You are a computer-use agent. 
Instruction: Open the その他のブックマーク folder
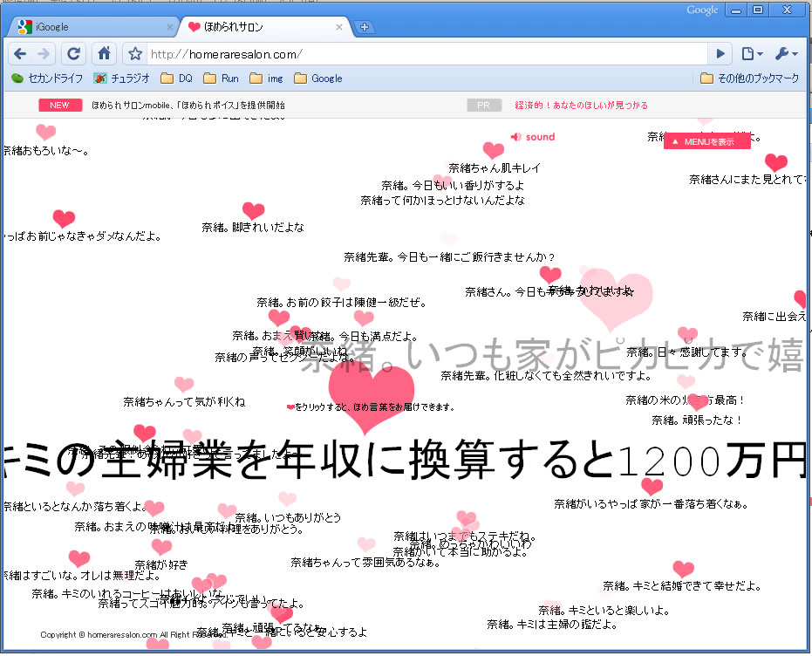(750, 79)
